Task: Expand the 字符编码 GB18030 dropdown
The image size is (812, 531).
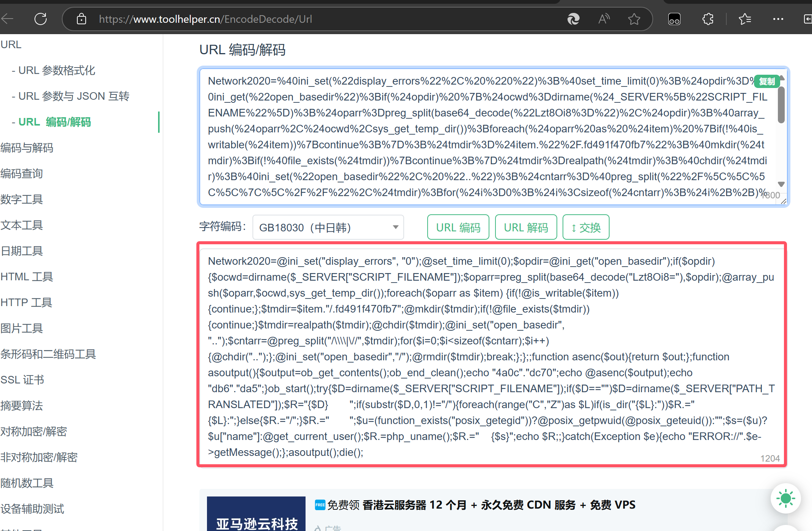Action: 328,227
